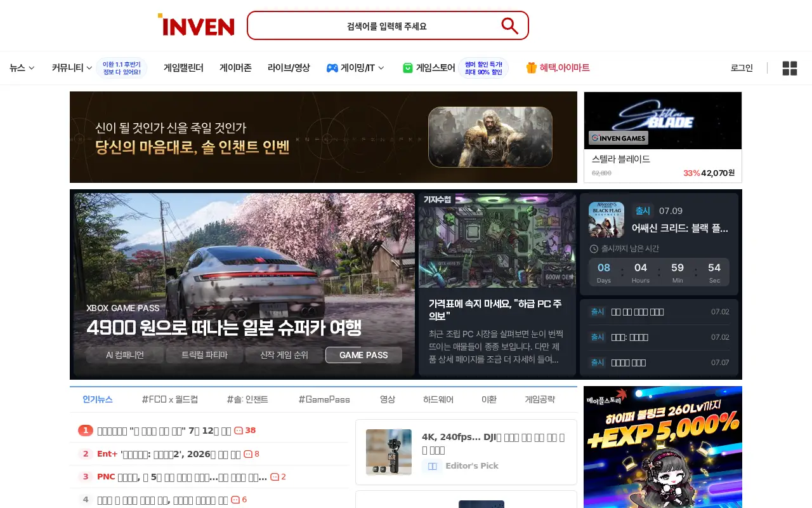Click the comment bubble icon showing 6

(x=235, y=500)
